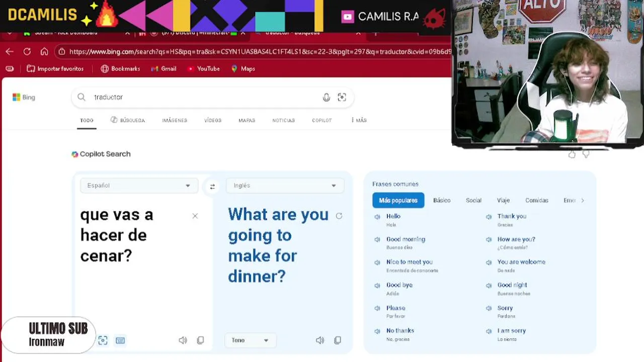Open the Inglés target language dropdown
Screen dimensions: 644x362
285,186
